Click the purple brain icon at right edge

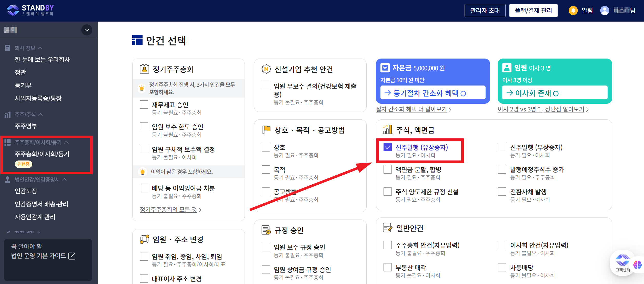(637, 264)
